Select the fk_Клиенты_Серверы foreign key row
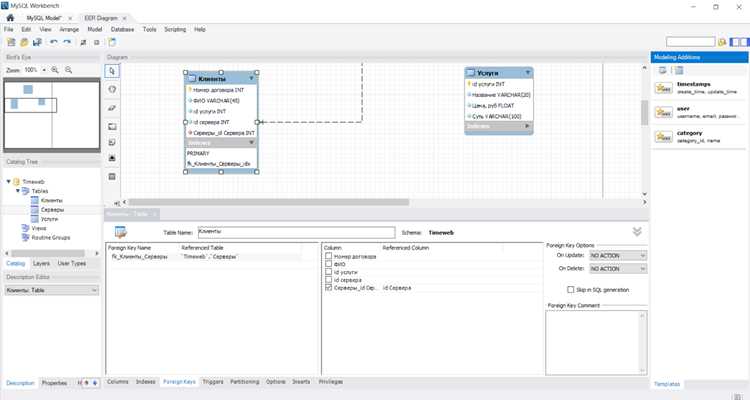 (206, 256)
